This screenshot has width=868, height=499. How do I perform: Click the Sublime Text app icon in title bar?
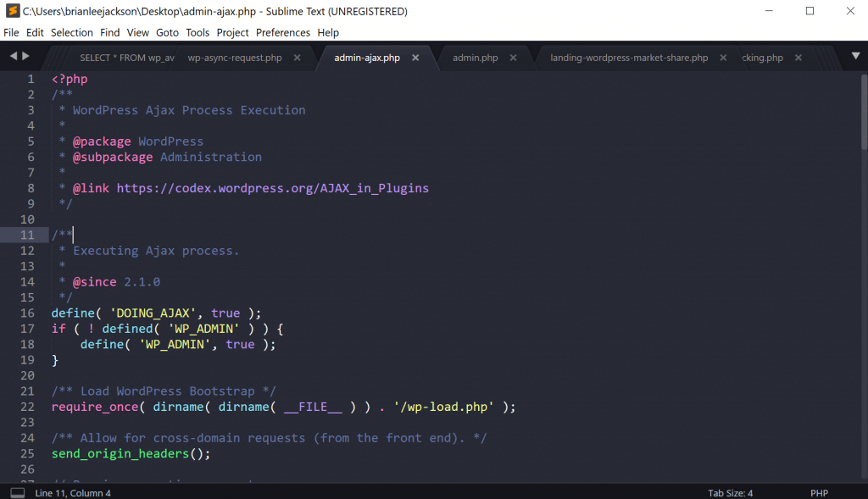tap(12, 11)
